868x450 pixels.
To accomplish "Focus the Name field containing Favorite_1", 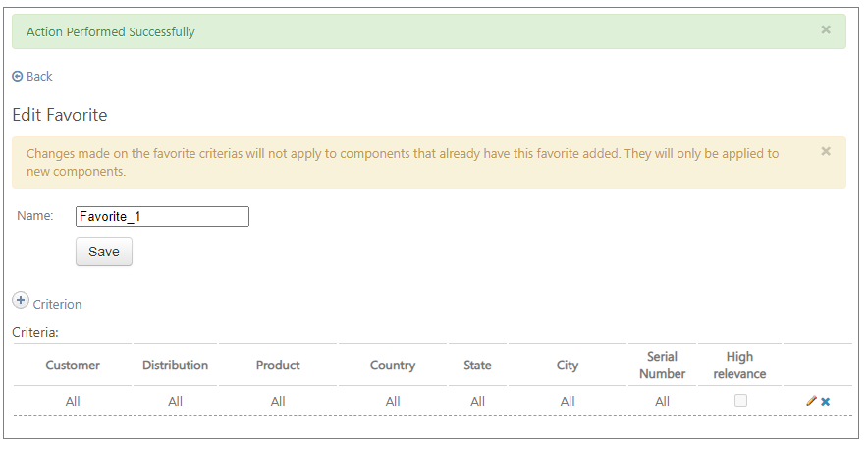I will coord(162,217).
